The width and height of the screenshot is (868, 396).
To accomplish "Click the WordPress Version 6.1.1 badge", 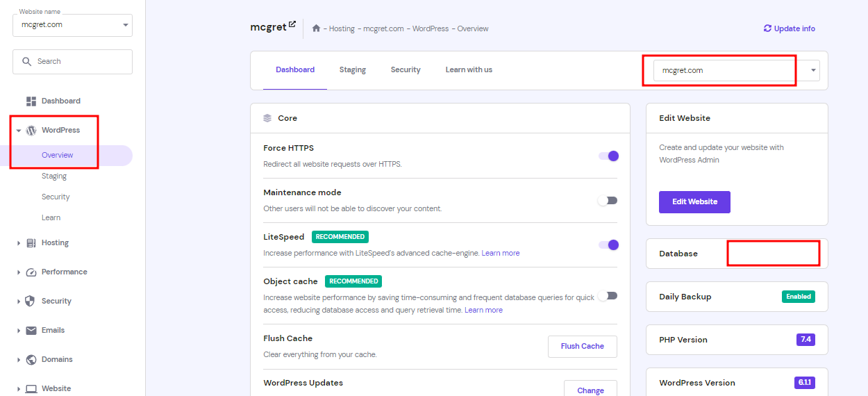I will click(804, 383).
